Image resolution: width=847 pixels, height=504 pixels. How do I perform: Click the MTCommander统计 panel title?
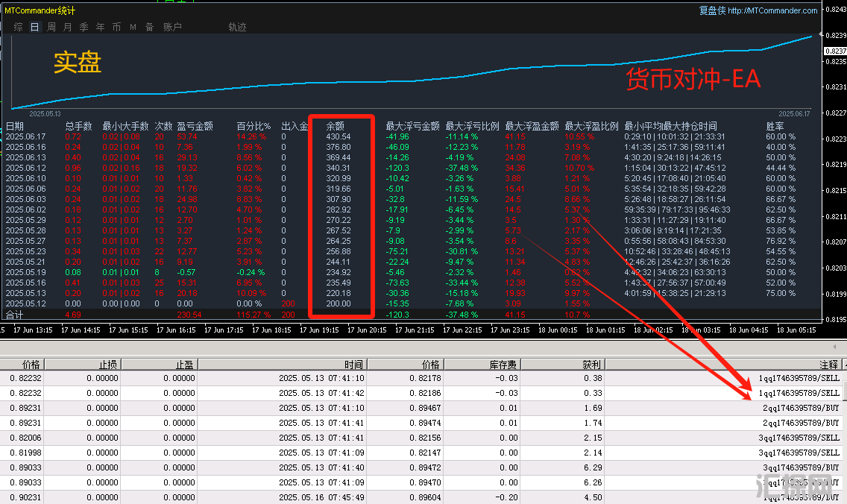pyautogui.click(x=40, y=10)
